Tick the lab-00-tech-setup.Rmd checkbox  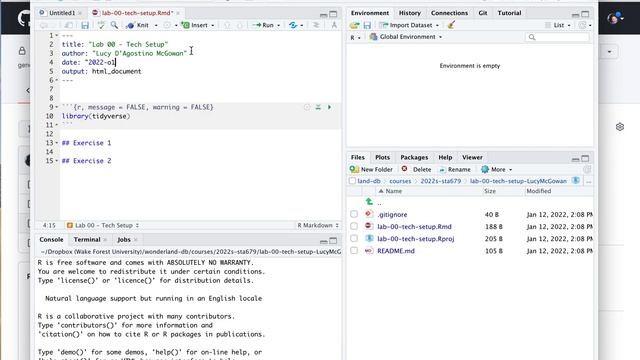[x=354, y=226]
